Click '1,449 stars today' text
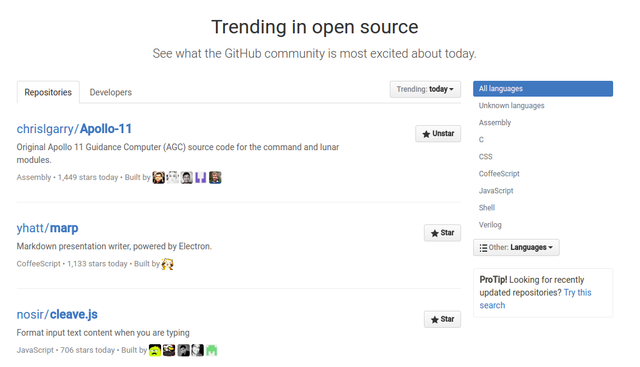 (x=88, y=178)
